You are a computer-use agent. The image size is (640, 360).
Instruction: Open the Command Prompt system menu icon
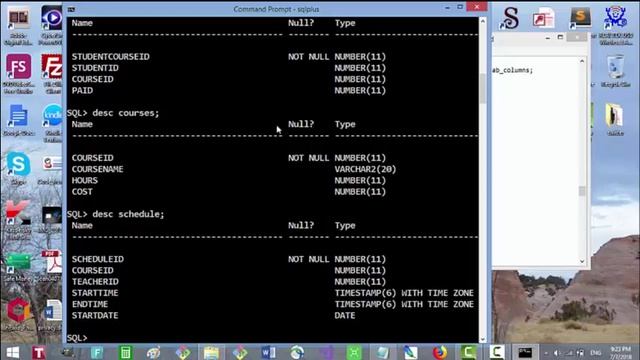tap(71, 9)
